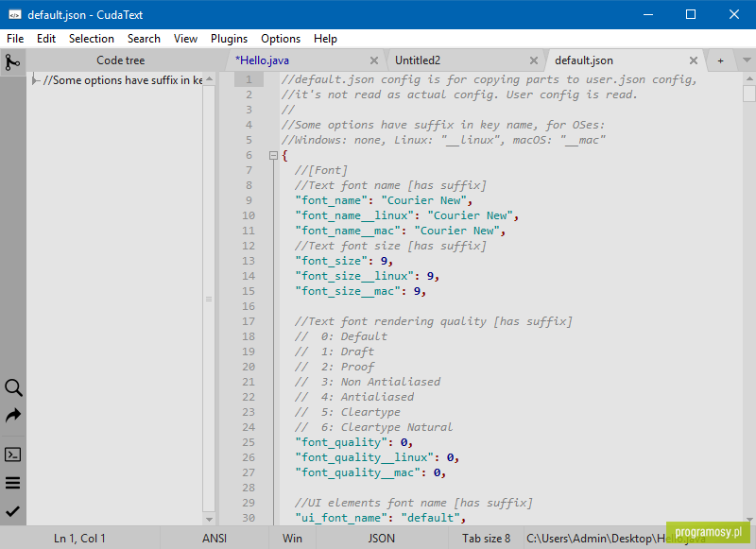Change the JSON lexer in status bar

coord(382,539)
